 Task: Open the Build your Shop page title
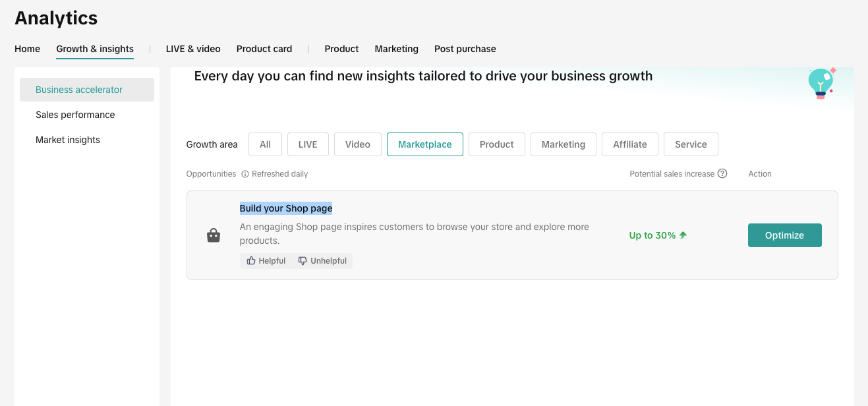click(x=285, y=208)
